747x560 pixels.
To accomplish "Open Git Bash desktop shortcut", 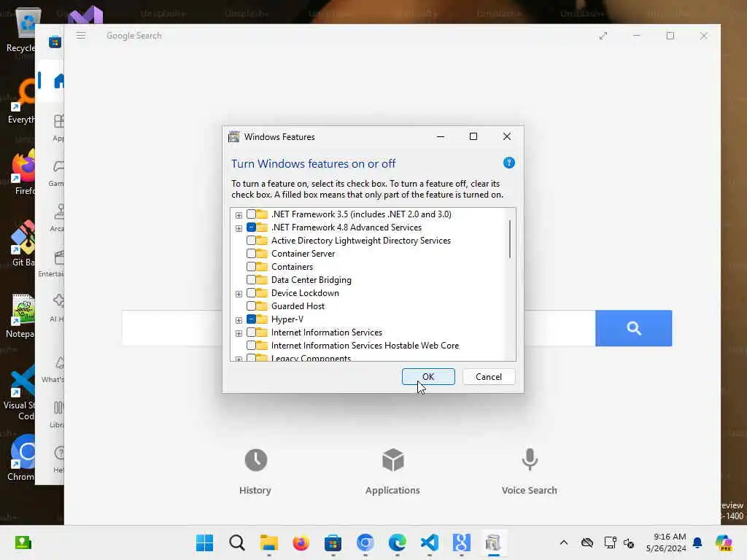I will click(21, 243).
